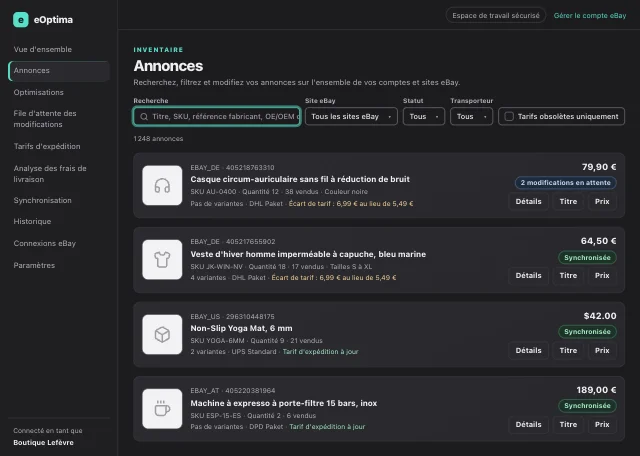Click the Écart de tarif warning on SKU JK-WIN-NV
The width and height of the screenshot is (640, 456).
point(334,278)
